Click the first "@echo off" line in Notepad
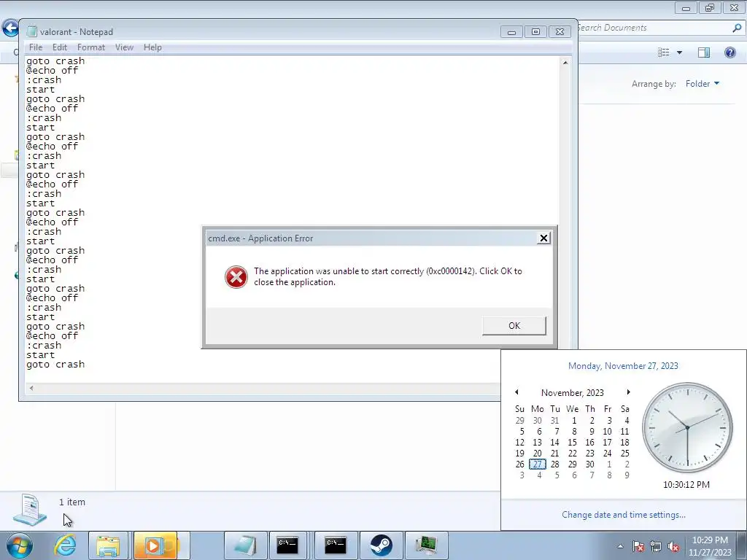747x560 pixels. (x=52, y=71)
